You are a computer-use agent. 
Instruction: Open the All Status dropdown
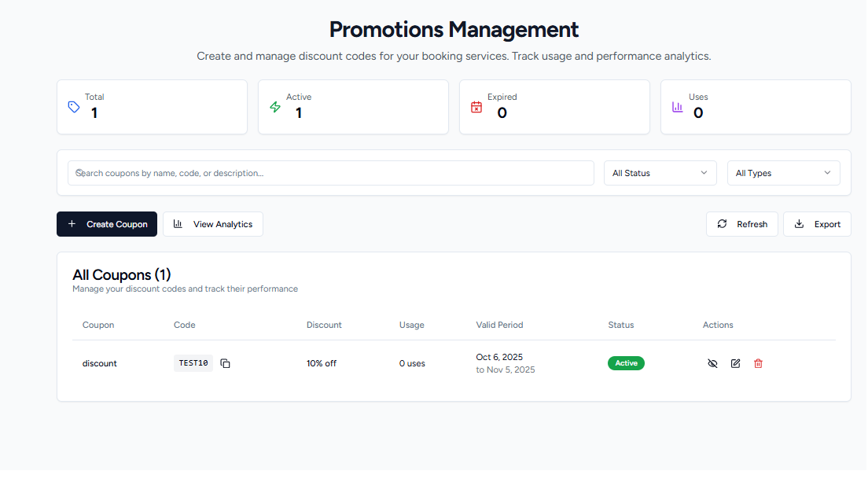(x=660, y=173)
